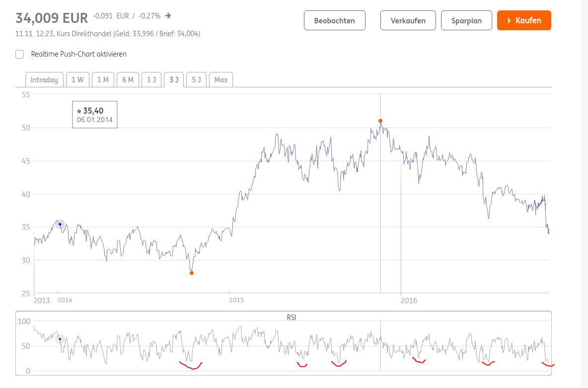Choose the 1 J time range
This screenshot has height=388, width=588.
point(151,80)
